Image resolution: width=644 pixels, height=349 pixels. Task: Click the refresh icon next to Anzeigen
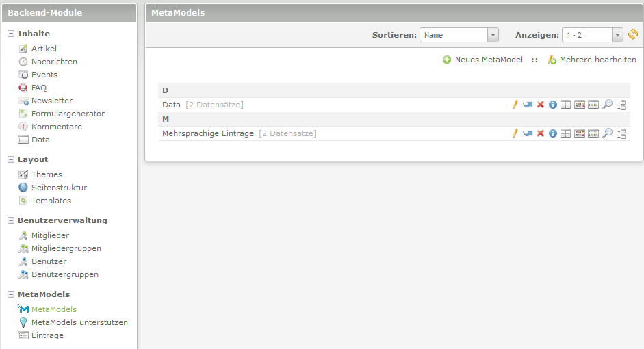pyautogui.click(x=632, y=35)
